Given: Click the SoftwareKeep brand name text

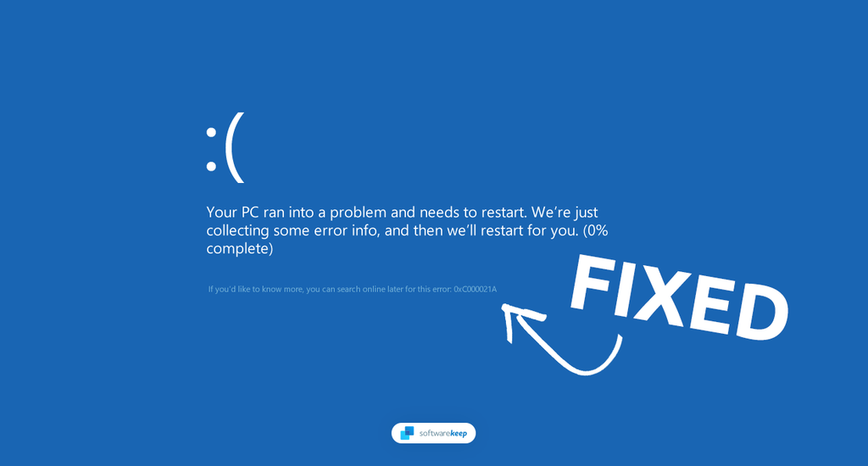Looking at the screenshot, I should 442,433.
